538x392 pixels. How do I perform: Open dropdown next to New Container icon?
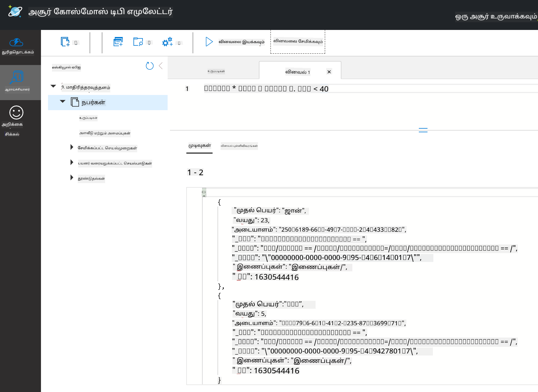[x=76, y=43]
